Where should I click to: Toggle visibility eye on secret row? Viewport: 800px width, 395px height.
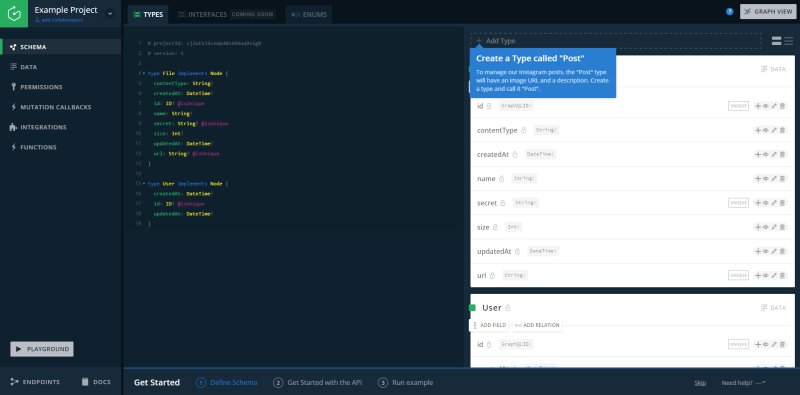point(765,203)
